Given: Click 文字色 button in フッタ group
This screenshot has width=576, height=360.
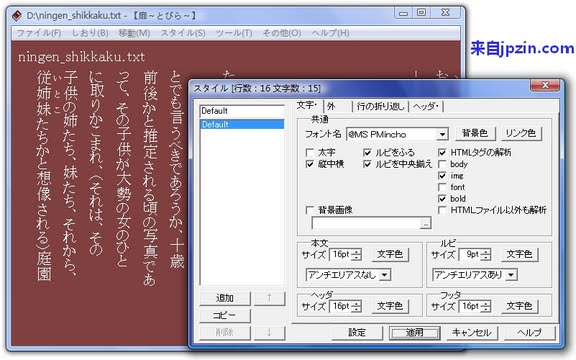Looking at the screenshot, I should pos(519,306).
